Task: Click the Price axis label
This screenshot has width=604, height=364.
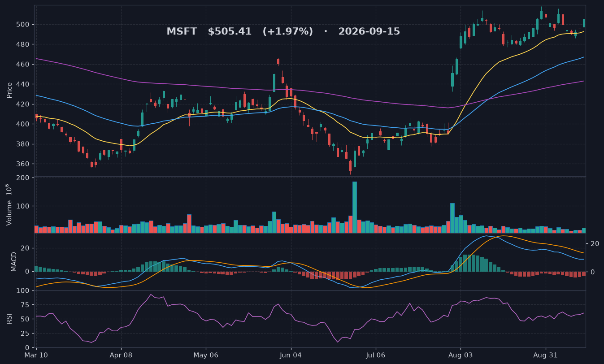Action: 9,90
